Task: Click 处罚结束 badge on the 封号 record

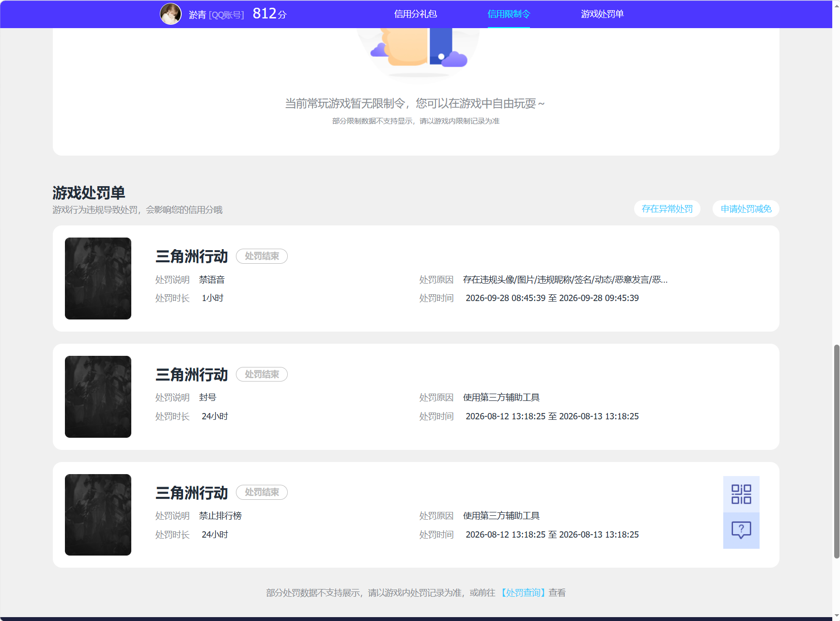Action: 262,374
